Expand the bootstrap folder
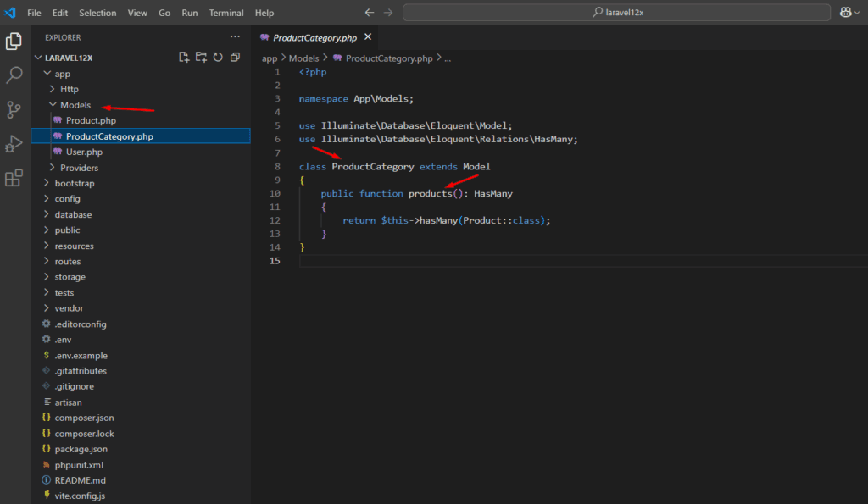Viewport: 868px width, 504px height. point(75,183)
